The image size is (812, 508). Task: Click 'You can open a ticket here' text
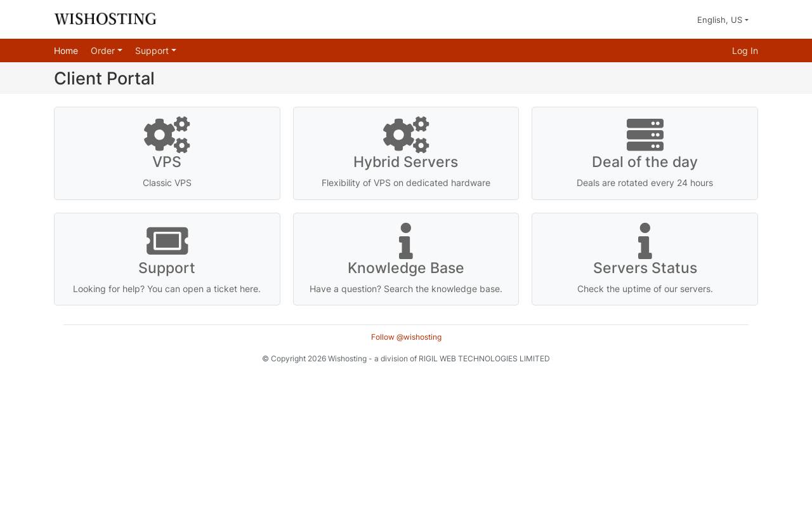[203, 289]
